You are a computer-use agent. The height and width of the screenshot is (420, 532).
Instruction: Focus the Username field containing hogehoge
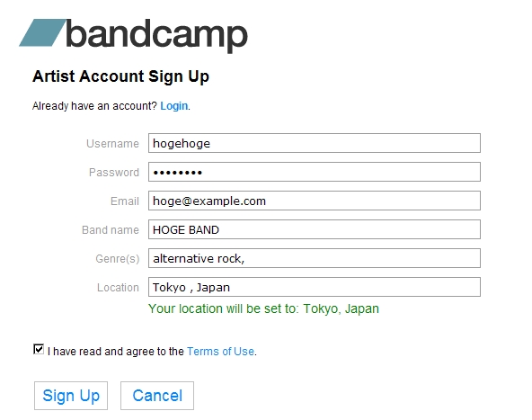tap(315, 143)
